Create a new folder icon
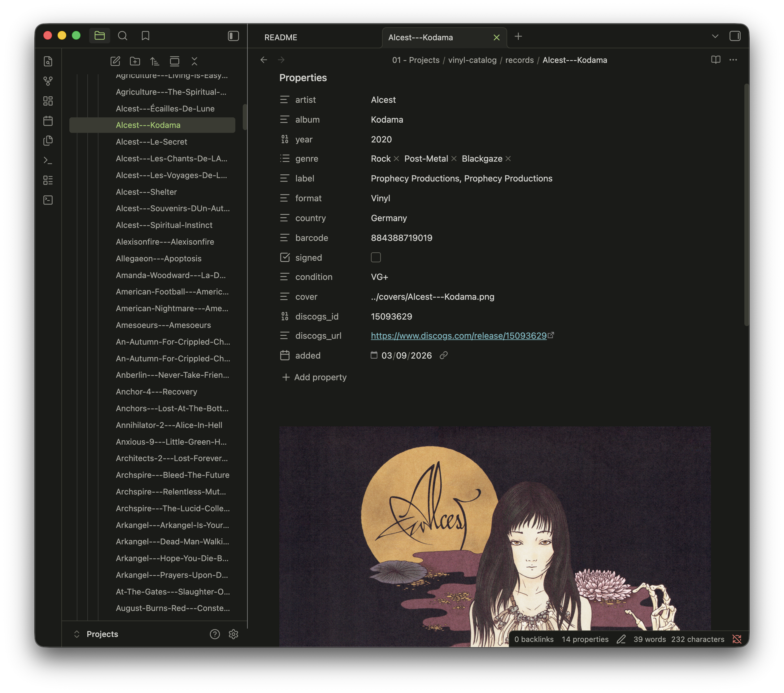Image resolution: width=784 pixels, height=693 pixels. pos(135,61)
